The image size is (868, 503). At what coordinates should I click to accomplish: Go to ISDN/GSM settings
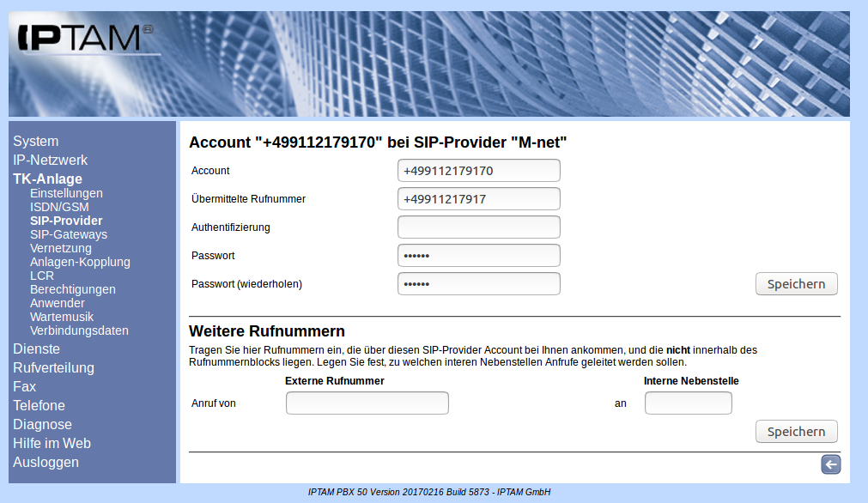pyautogui.click(x=59, y=207)
